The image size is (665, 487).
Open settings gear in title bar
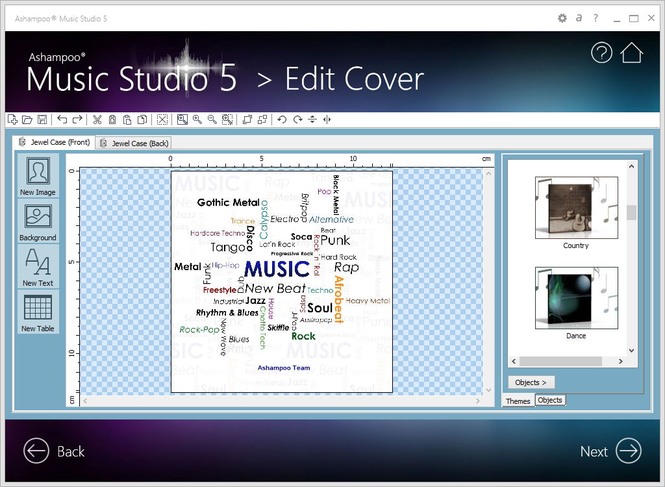click(x=562, y=18)
